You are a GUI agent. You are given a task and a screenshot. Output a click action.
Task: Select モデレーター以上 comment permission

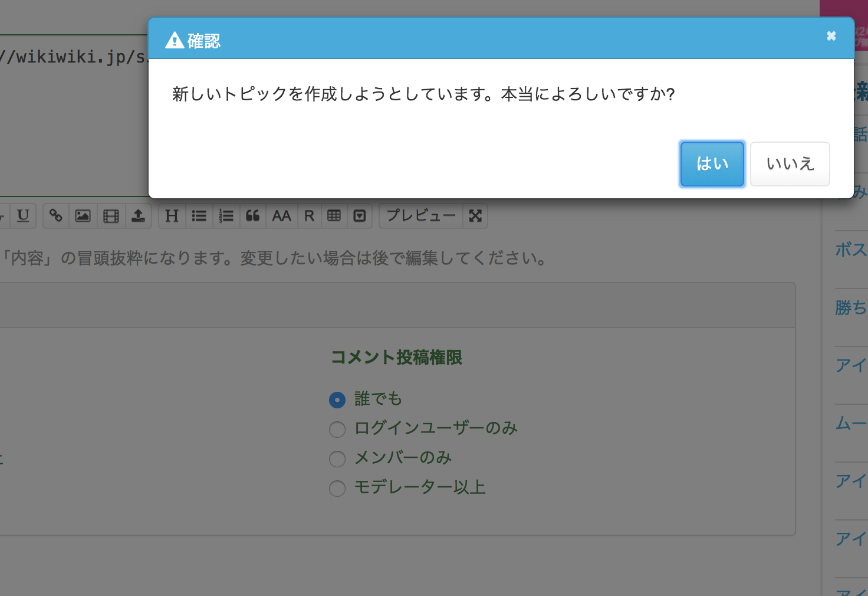point(337,489)
